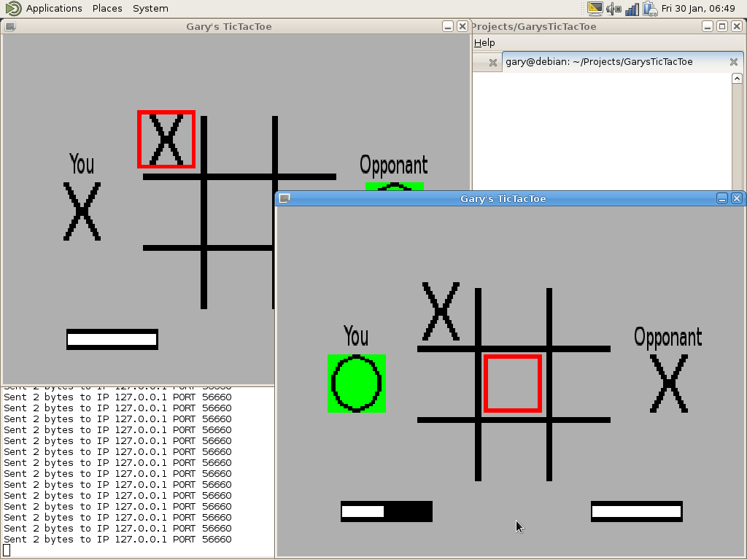Click the back Gary's TicTacToe title bar
747x560 pixels.
click(228, 27)
